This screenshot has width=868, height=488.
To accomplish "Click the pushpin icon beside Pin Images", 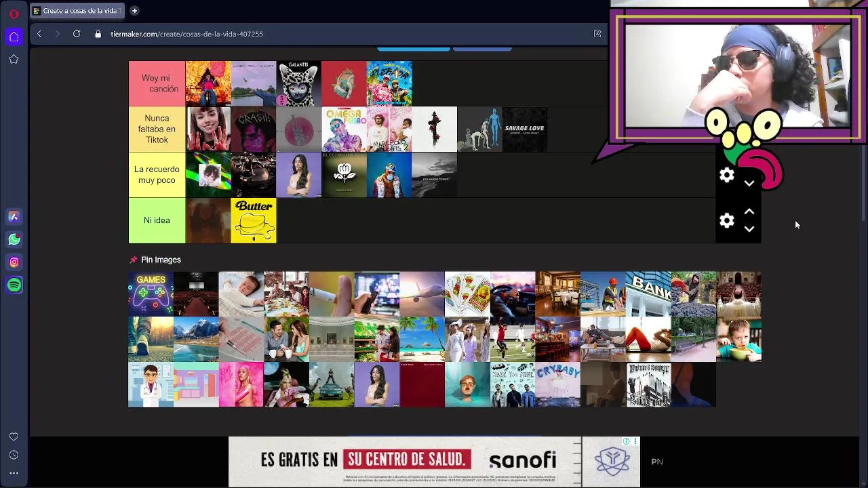I will [133, 260].
